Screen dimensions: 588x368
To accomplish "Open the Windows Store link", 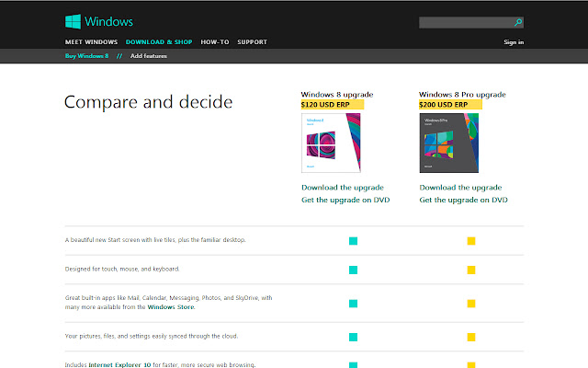I will point(171,307).
